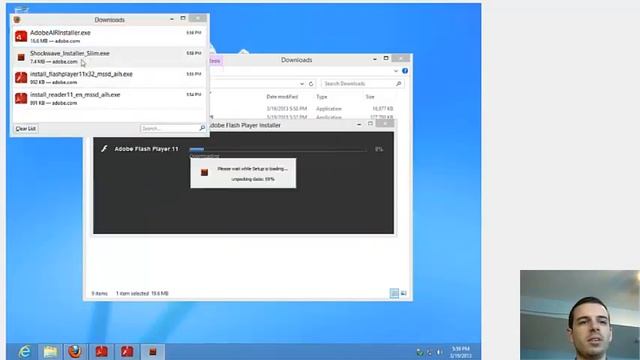Switch to Shockwave installer taskbar icon
This screenshot has width=640, height=360.
point(153,351)
